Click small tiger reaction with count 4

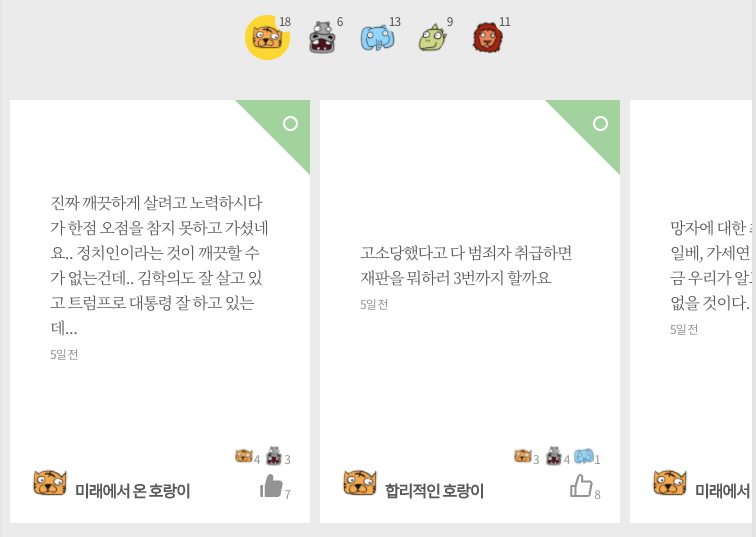point(244,456)
